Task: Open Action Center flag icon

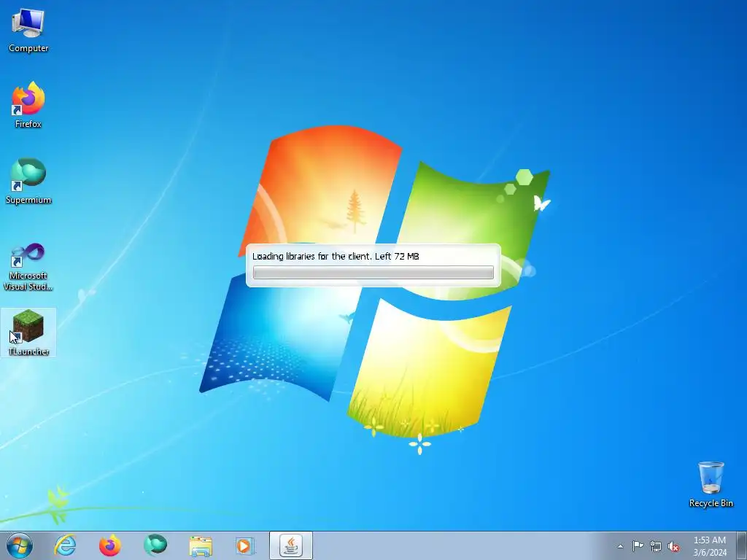Action: pyautogui.click(x=638, y=546)
